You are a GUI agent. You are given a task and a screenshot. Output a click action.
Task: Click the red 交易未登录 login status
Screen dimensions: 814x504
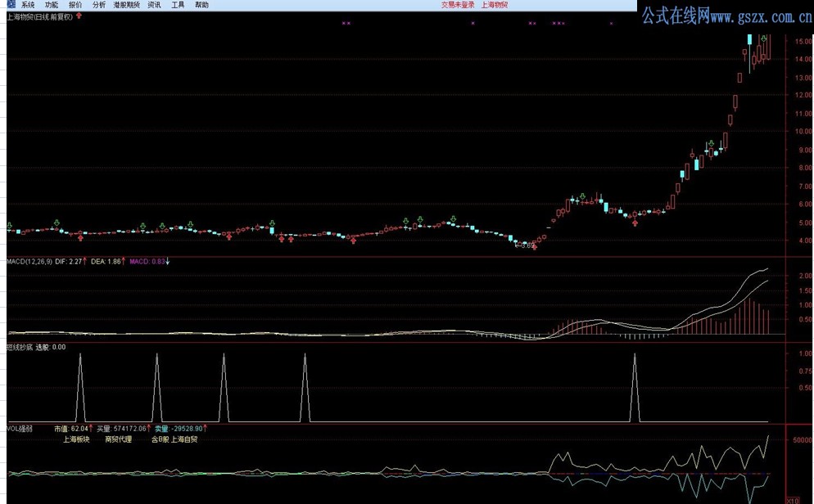pyautogui.click(x=458, y=5)
